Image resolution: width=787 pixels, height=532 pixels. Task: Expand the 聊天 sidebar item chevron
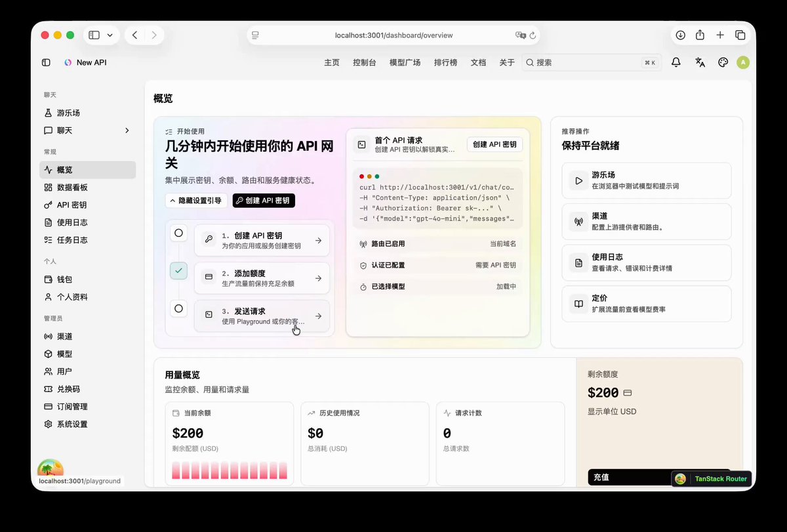point(127,131)
